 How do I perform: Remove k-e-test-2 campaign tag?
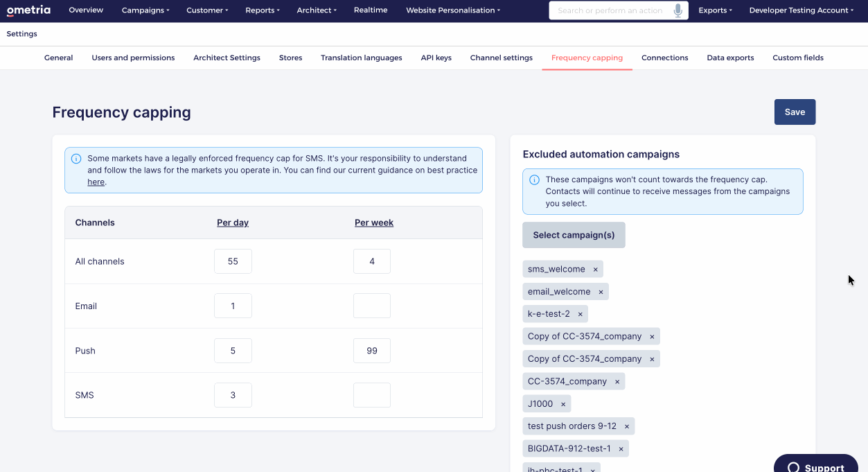(x=580, y=314)
